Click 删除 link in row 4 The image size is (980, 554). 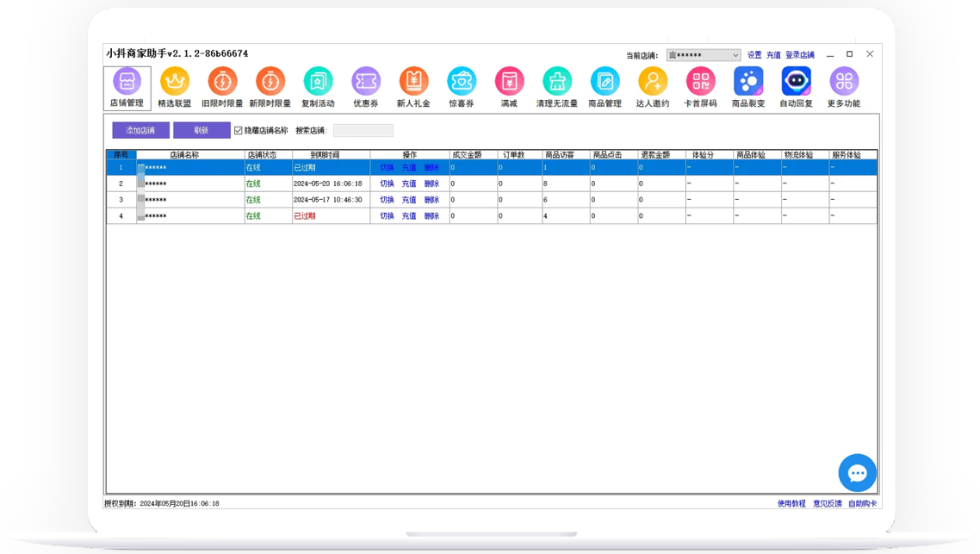[x=431, y=216]
